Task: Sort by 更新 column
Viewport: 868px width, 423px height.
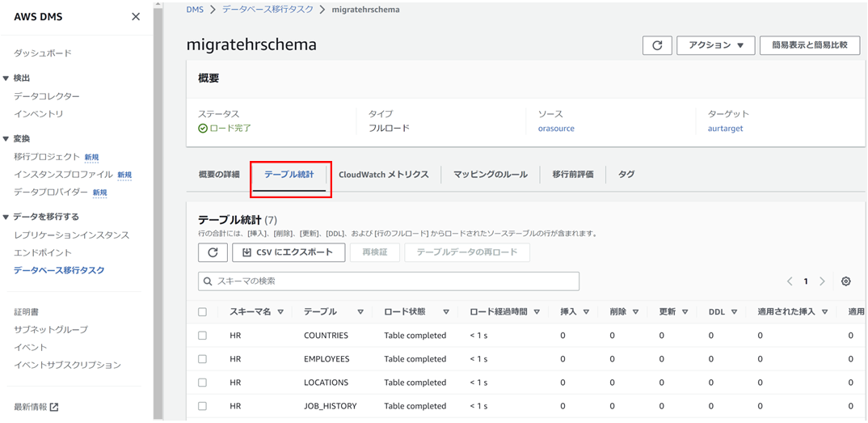Action: [685, 311]
